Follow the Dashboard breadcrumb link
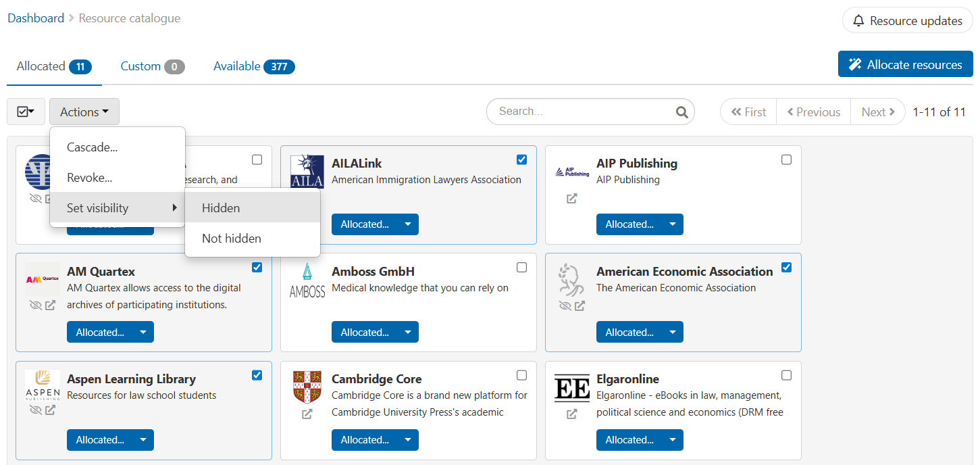980x465 pixels. click(36, 18)
